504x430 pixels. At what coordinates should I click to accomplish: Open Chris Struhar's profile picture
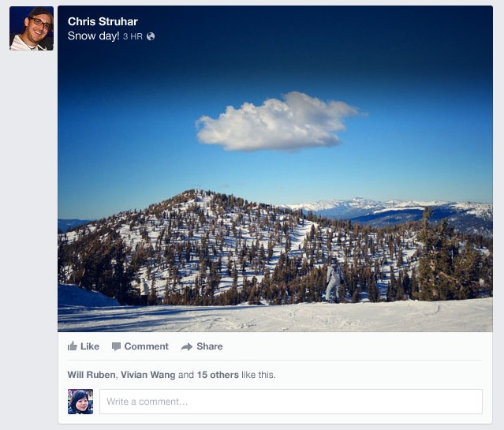click(x=32, y=28)
